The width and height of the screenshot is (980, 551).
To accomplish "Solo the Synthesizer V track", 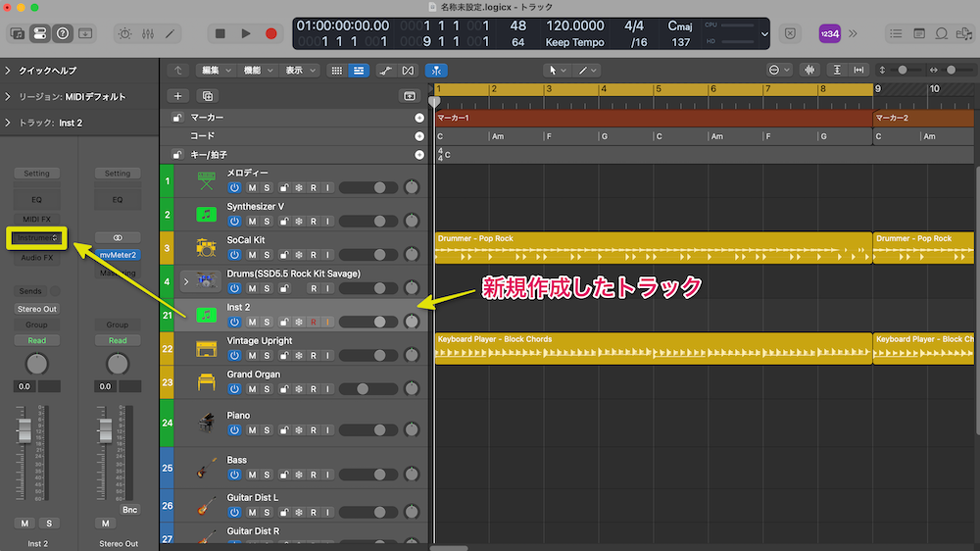I will [267, 222].
